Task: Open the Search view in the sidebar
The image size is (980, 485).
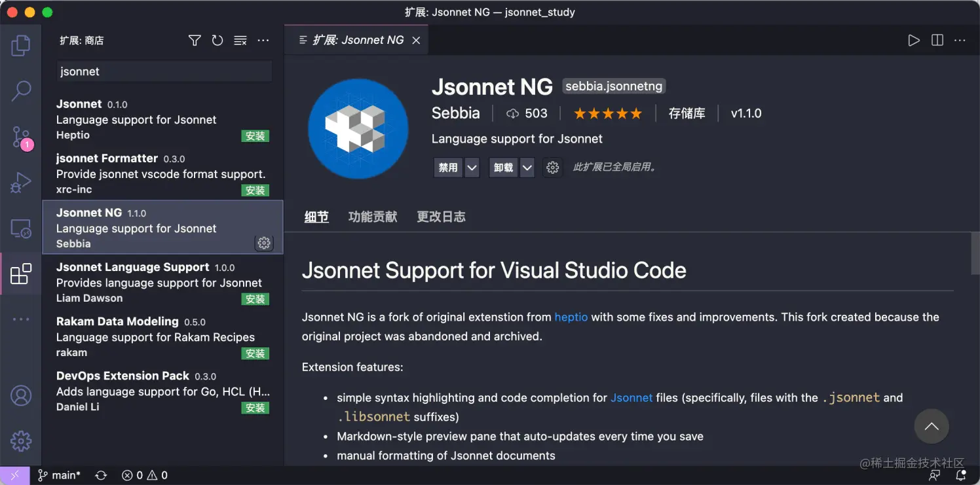Action: click(20, 91)
